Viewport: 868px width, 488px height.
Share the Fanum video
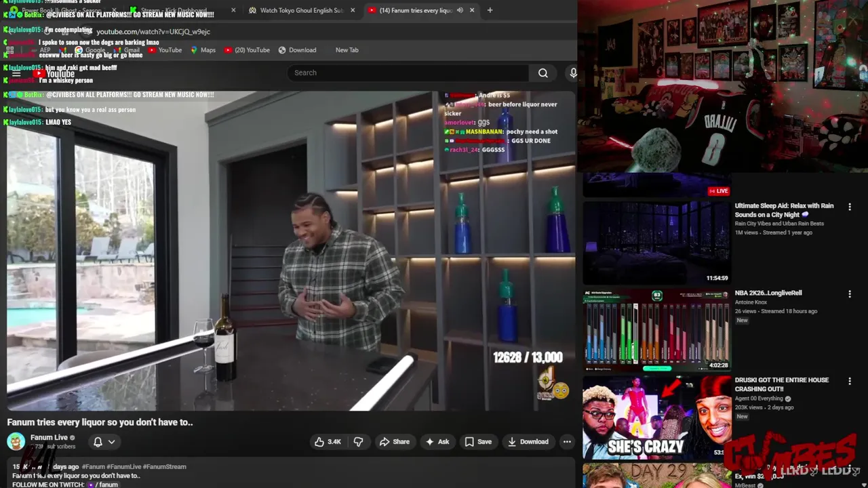[x=394, y=442]
